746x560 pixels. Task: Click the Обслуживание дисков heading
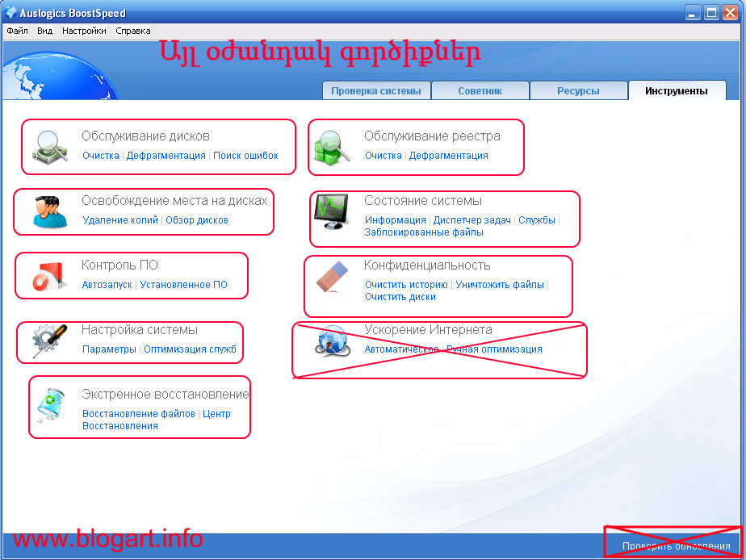(x=145, y=136)
